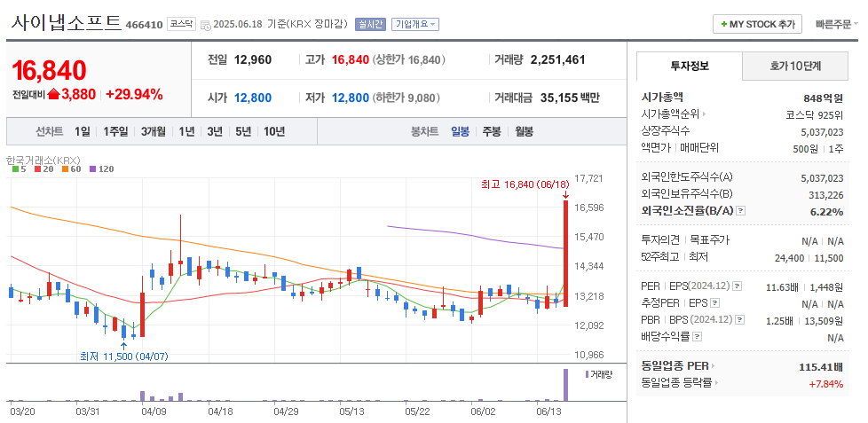Click help icon next to PBR BPS(2024.12)
This screenshot has height=423, width=868.
pyautogui.click(x=739, y=319)
